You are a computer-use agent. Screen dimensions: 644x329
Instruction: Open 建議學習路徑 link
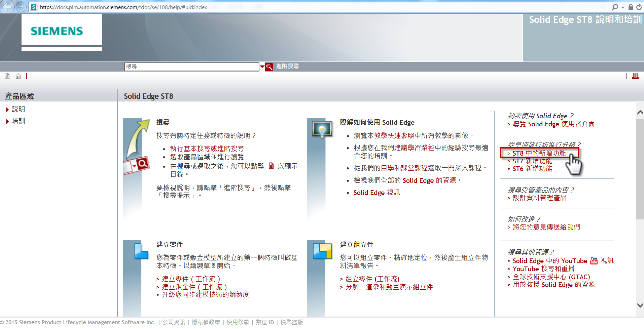pos(414,148)
